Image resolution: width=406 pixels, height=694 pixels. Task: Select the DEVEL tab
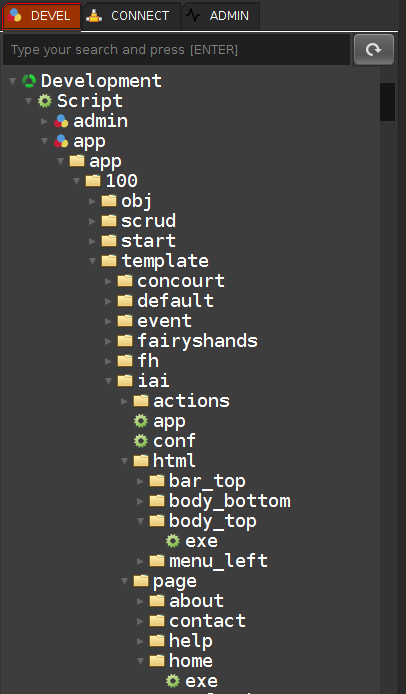tap(42, 16)
